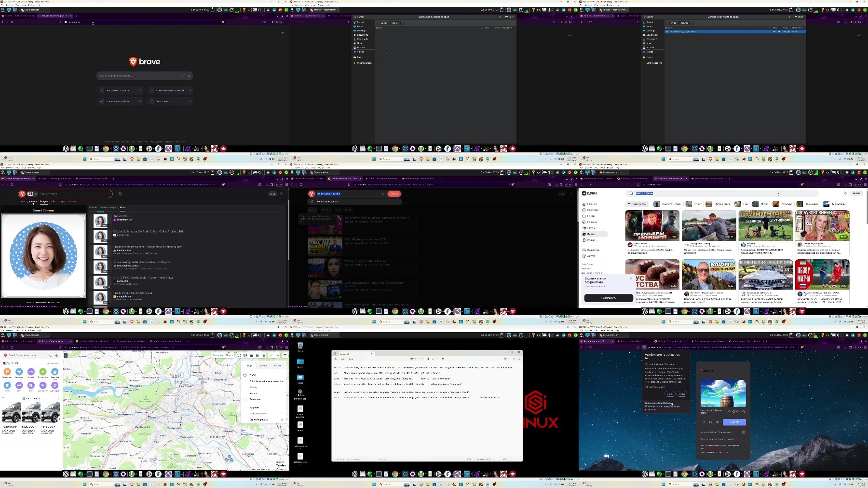Toggle the Panoramas layer in the map menu

tap(255, 399)
